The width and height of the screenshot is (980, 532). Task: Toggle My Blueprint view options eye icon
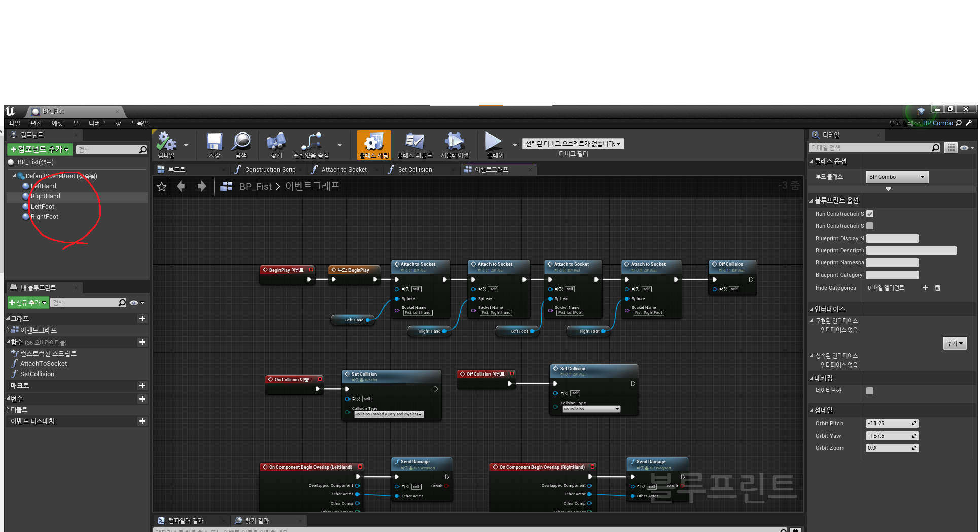point(136,303)
